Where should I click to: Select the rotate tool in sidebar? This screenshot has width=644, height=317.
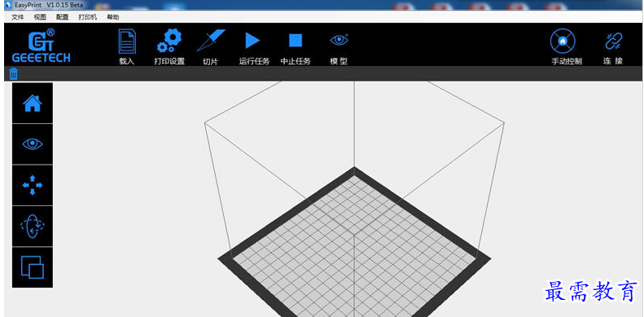tap(33, 226)
